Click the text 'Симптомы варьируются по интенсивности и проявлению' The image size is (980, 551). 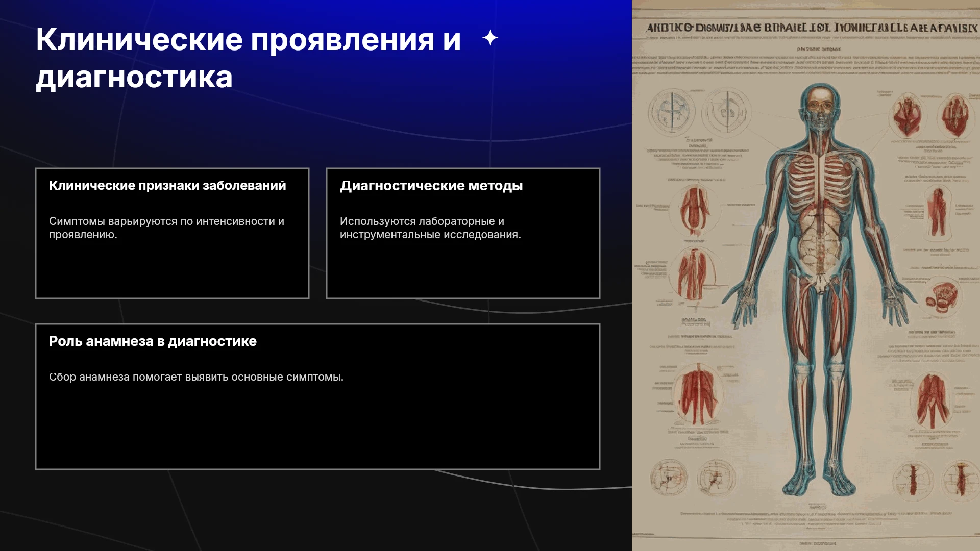pyautogui.click(x=166, y=228)
